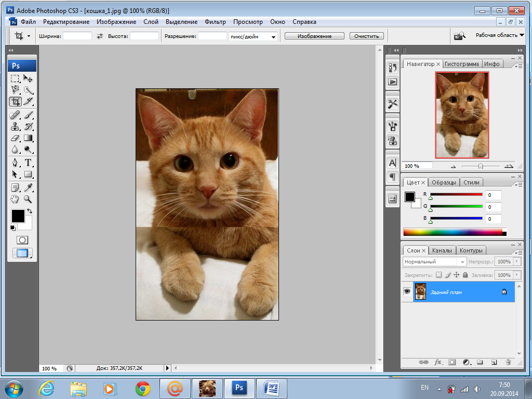
Task: Click the Изображение front image button
Action: point(314,36)
